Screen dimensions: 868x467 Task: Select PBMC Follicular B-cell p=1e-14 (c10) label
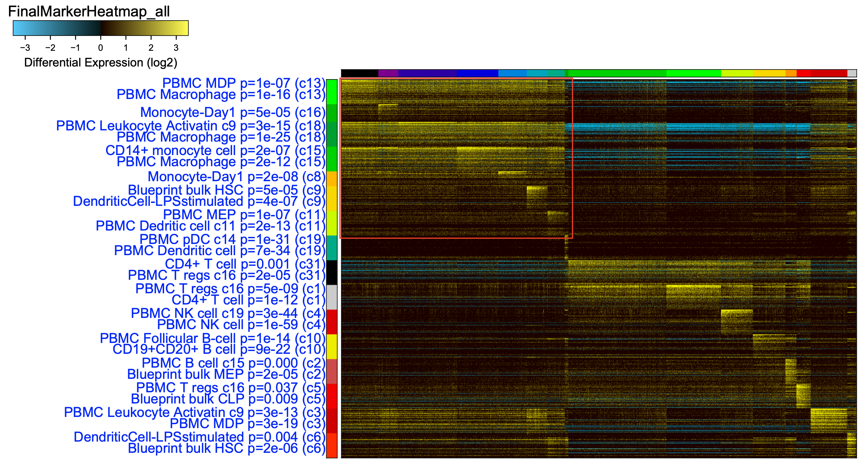click(x=213, y=338)
